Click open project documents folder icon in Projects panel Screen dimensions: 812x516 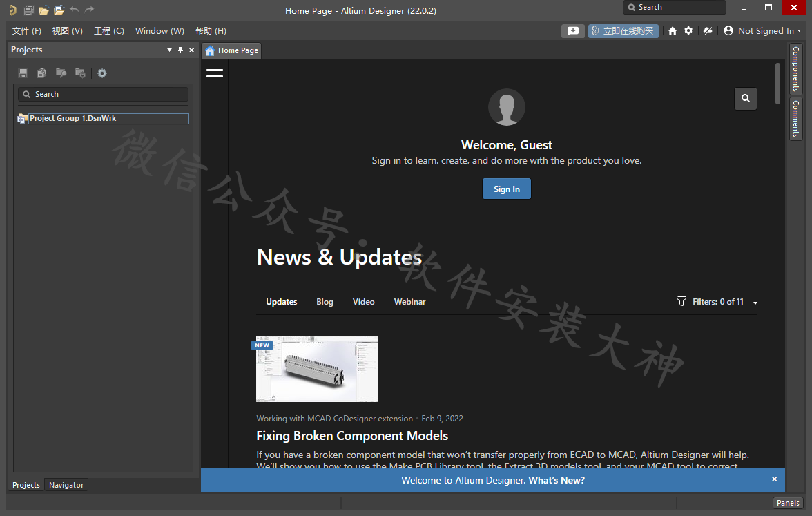click(x=61, y=73)
